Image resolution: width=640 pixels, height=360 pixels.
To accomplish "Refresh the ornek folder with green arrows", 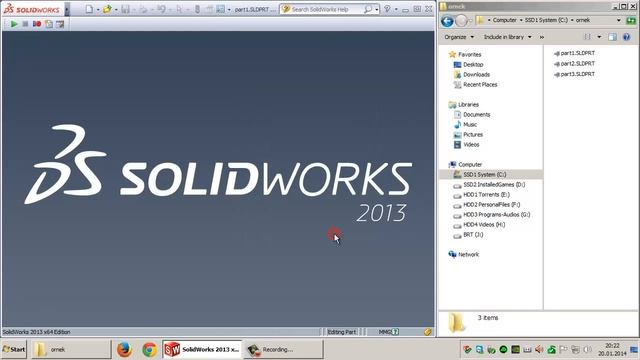I will pos(631,20).
